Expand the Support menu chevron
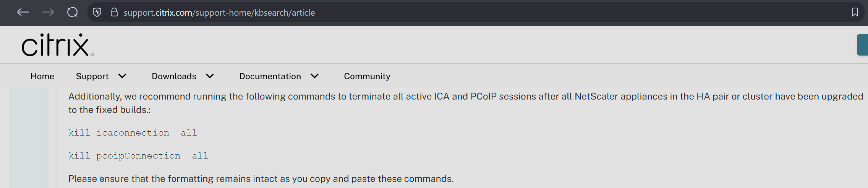The image size is (868, 188). (x=122, y=76)
